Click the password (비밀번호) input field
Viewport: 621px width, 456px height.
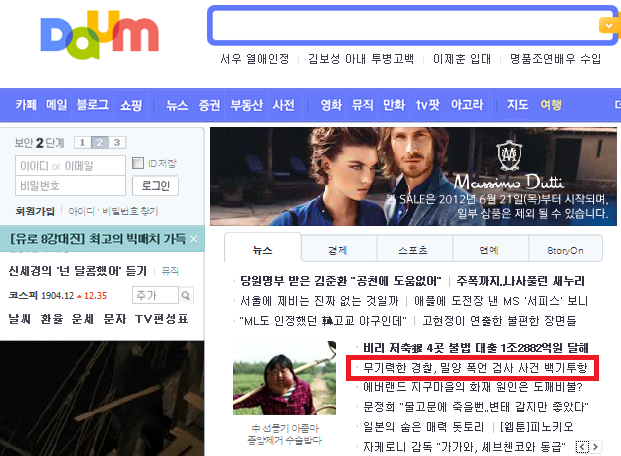point(70,185)
